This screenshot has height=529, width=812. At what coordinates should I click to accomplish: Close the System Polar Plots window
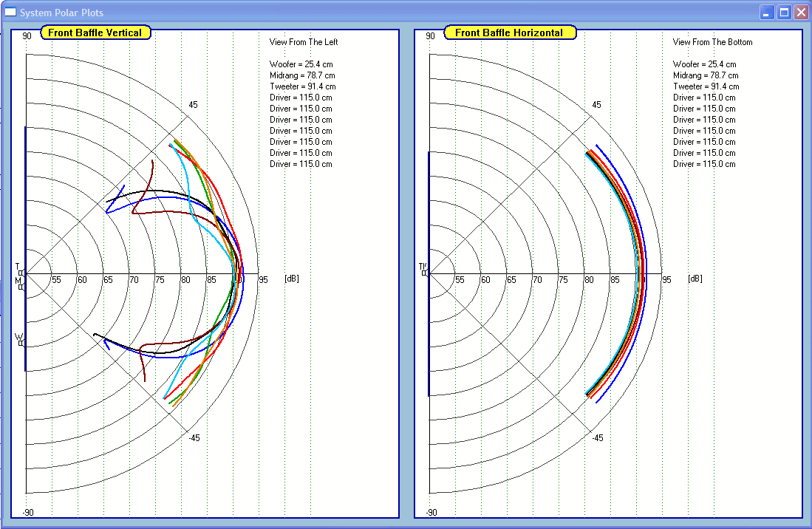click(x=801, y=13)
